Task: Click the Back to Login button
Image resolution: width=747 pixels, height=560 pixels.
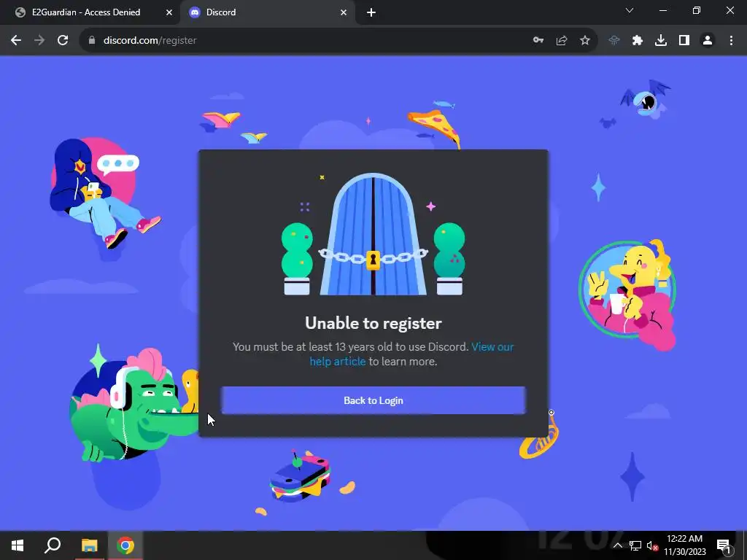Action: [x=373, y=400]
